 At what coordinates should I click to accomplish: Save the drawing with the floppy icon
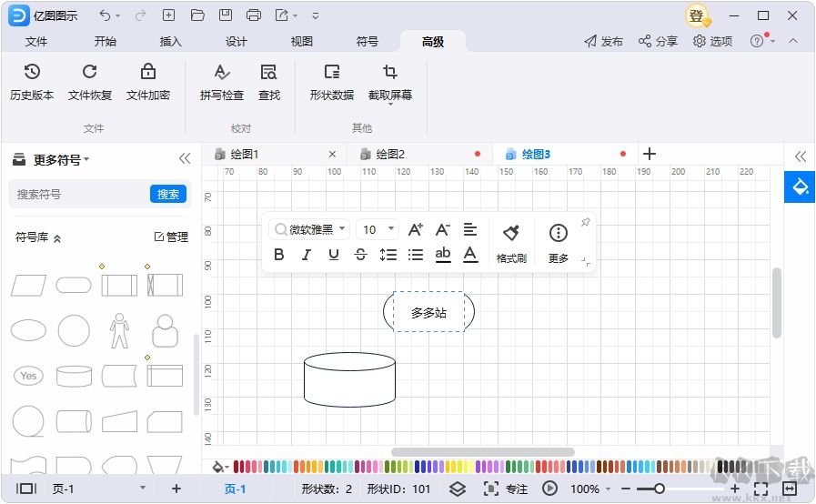click(226, 15)
